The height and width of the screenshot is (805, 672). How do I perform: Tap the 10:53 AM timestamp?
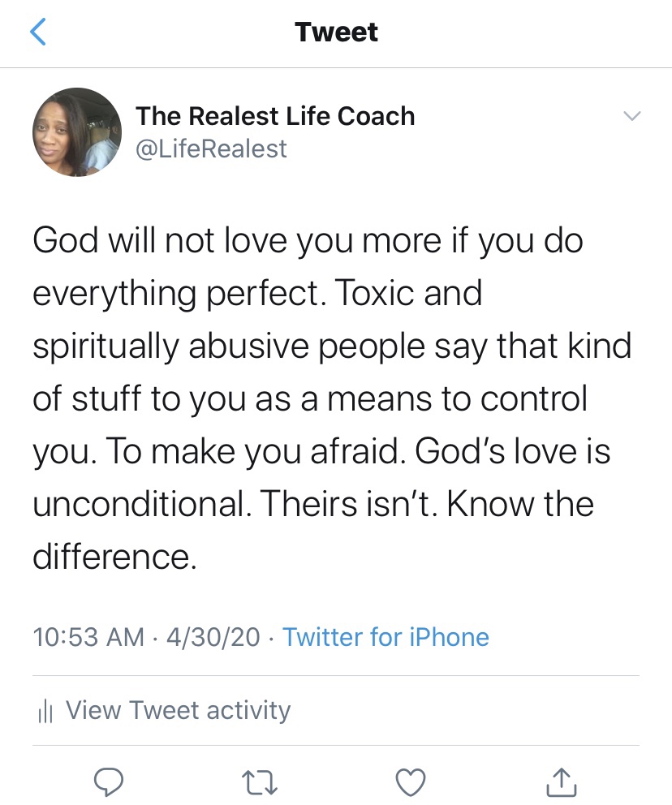(88, 637)
